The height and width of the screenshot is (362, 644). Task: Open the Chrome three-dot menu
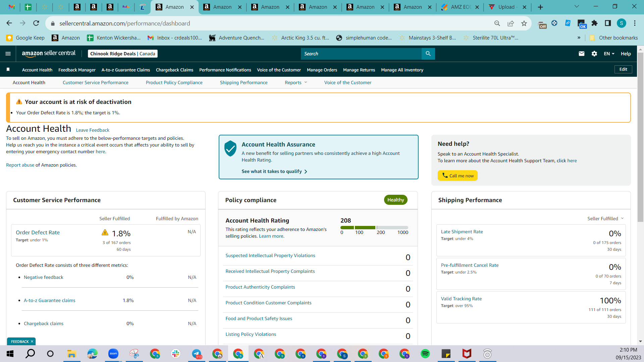[x=635, y=23]
